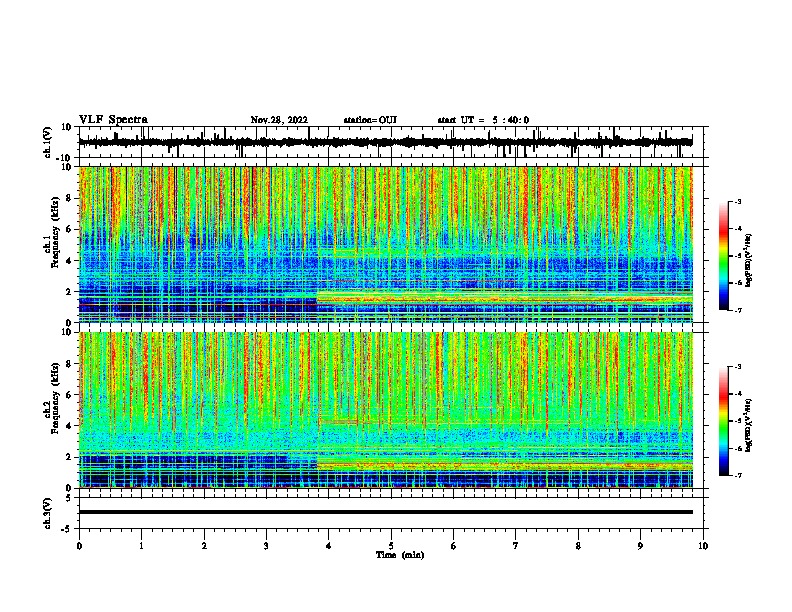
Task: Click the "10" tick on ch.1(V) axis
Action: [67, 127]
